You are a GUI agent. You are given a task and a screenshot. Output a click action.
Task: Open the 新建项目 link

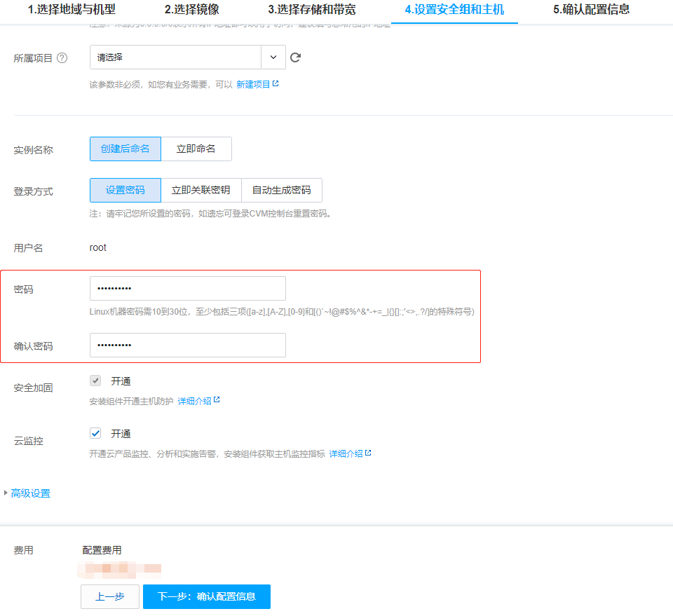click(x=253, y=85)
